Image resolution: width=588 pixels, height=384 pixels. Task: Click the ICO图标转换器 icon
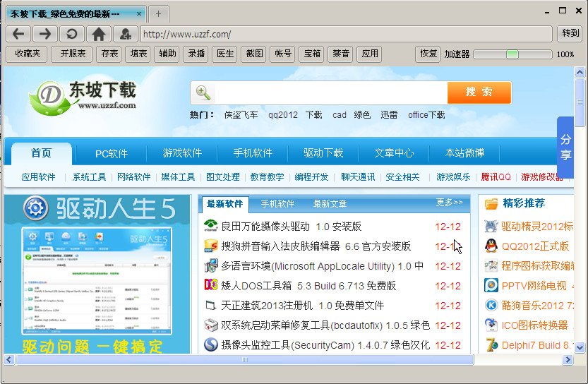(x=491, y=325)
